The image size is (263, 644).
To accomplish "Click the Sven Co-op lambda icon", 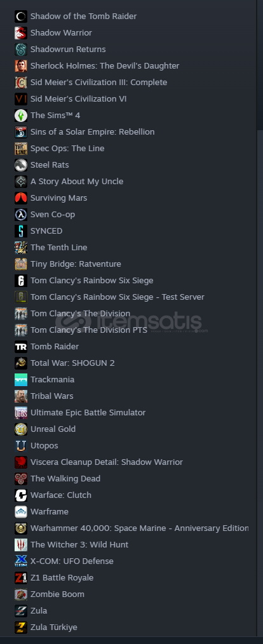I will pyautogui.click(x=21, y=215).
